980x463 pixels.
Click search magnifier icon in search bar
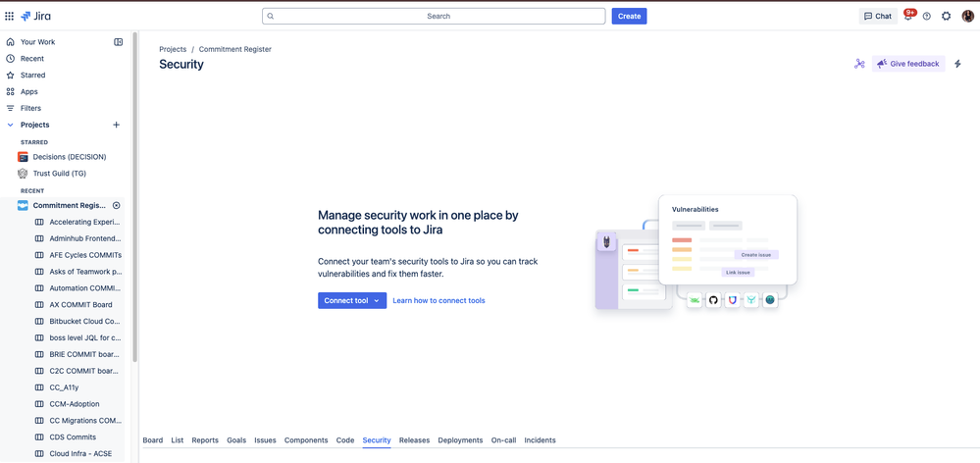click(271, 17)
